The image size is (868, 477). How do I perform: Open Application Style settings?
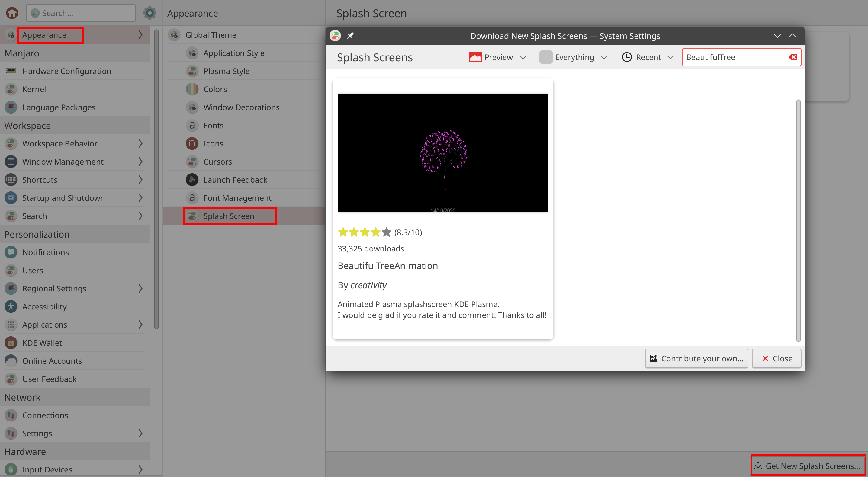[244, 53]
